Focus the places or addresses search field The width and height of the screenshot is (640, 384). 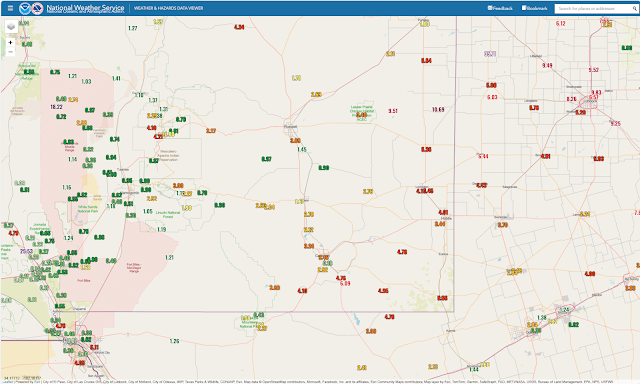point(593,9)
